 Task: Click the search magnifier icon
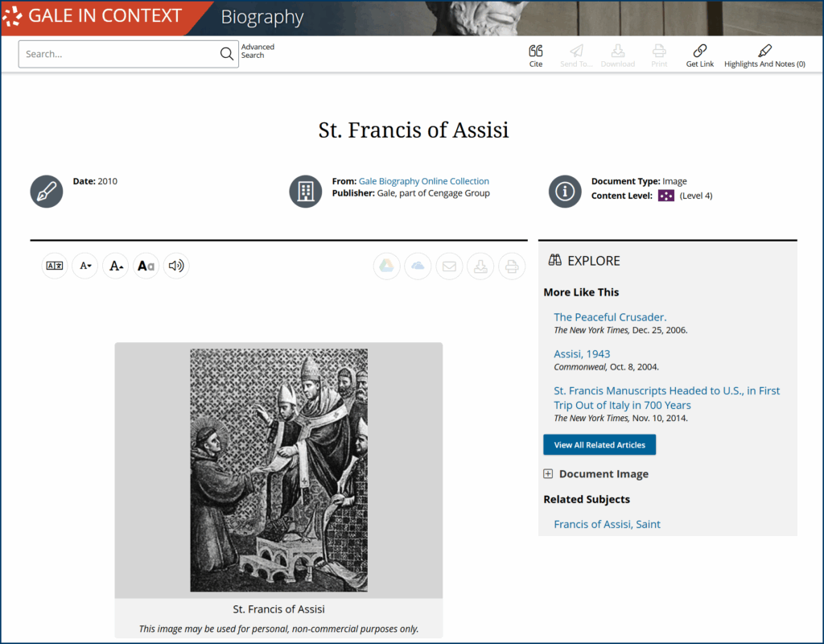click(227, 55)
